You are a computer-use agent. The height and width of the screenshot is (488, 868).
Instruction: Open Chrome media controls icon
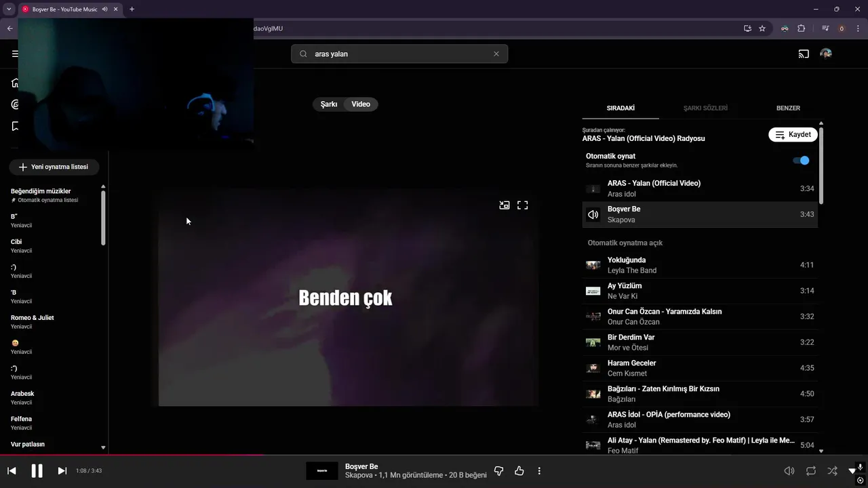coord(825,28)
